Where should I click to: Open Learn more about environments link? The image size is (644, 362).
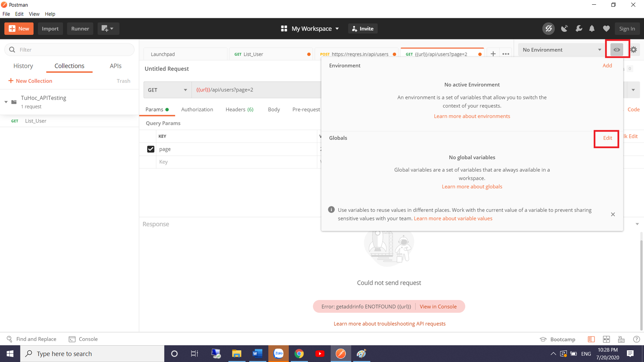click(472, 116)
